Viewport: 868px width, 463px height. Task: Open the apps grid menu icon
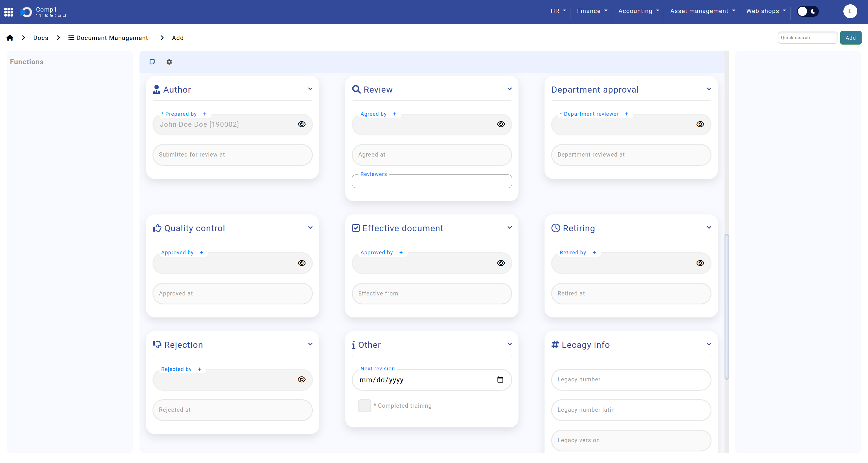click(x=8, y=12)
